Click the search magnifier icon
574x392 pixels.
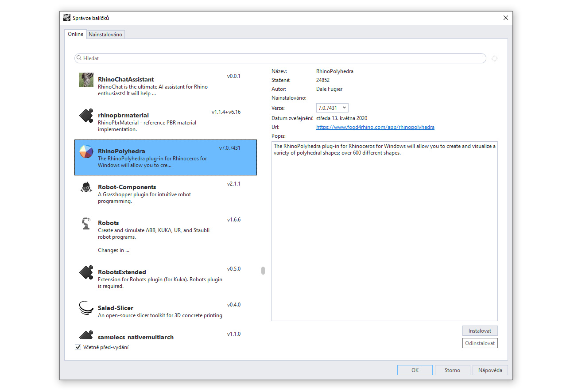(79, 58)
